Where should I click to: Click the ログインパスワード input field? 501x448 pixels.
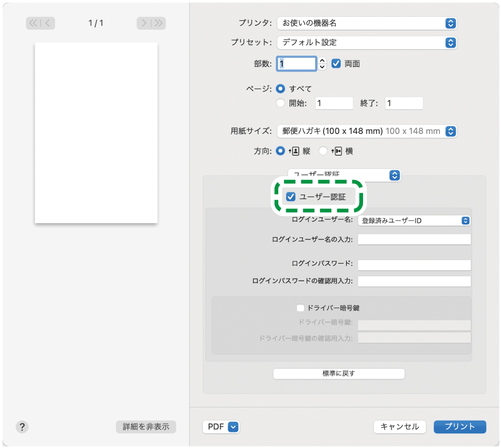click(414, 264)
